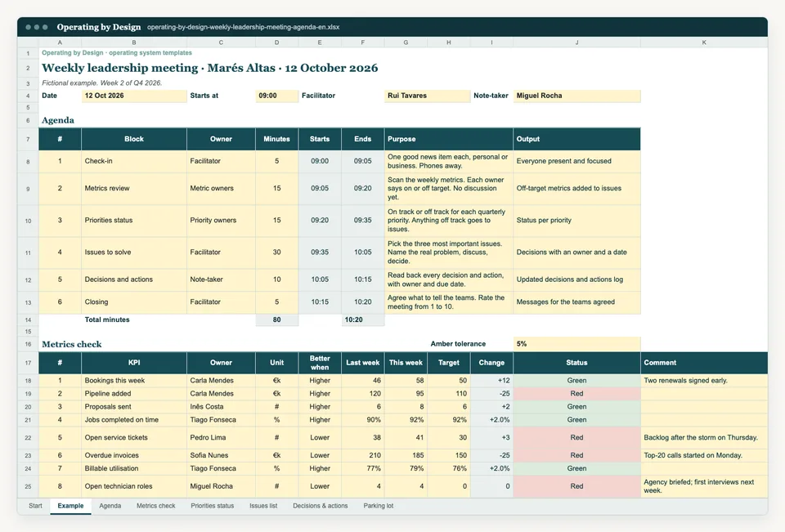Select the Closing block cell
Image resolution: width=785 pixels, height=532 pixels.
[133, 302]
